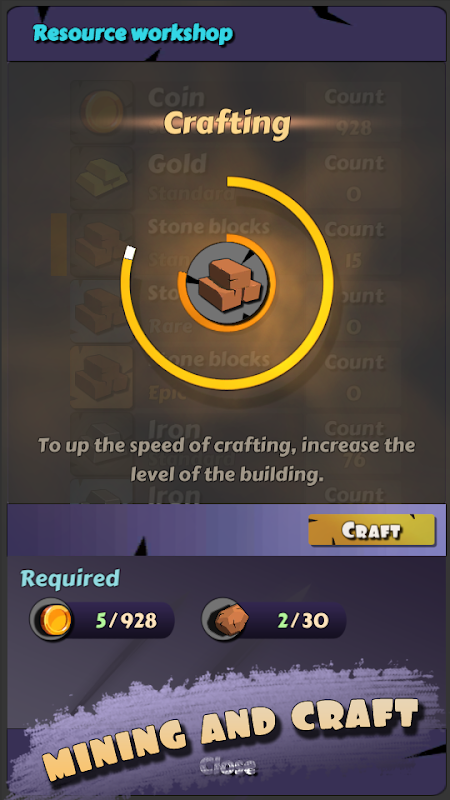Tap the Close label at bottom
This screenshot has height=800, width=450.
pos(228,766)
